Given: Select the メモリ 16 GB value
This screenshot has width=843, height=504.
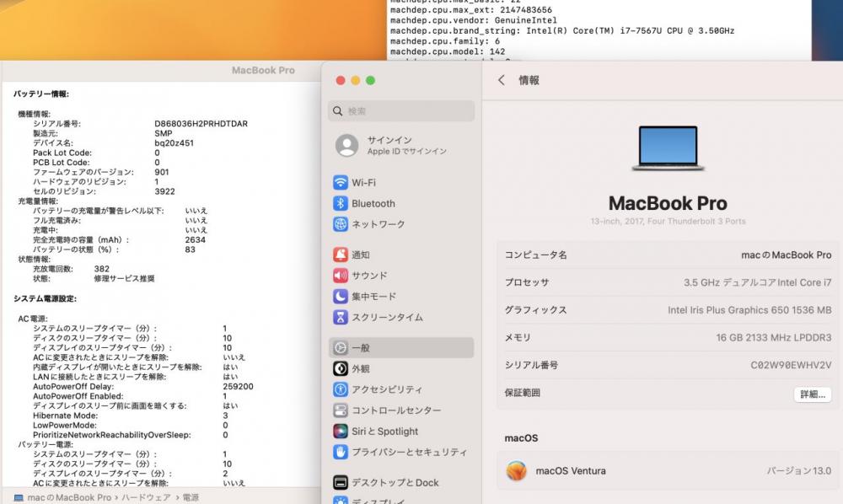Looking at the screenshot, I should 774,337.
